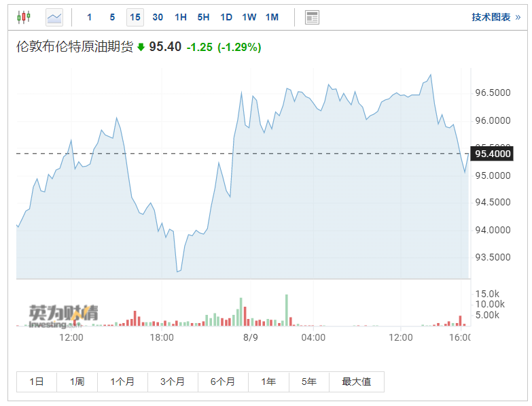532x406 pixels.
Task: Click the news overlay icon in toolbar
Action: click(312, 18)
